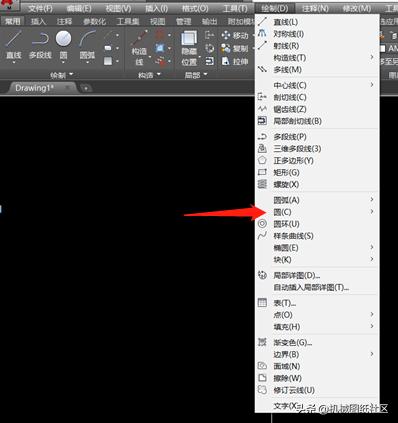
Task: Switch to the 常用 ribbon tab
Action: (13, 22)
